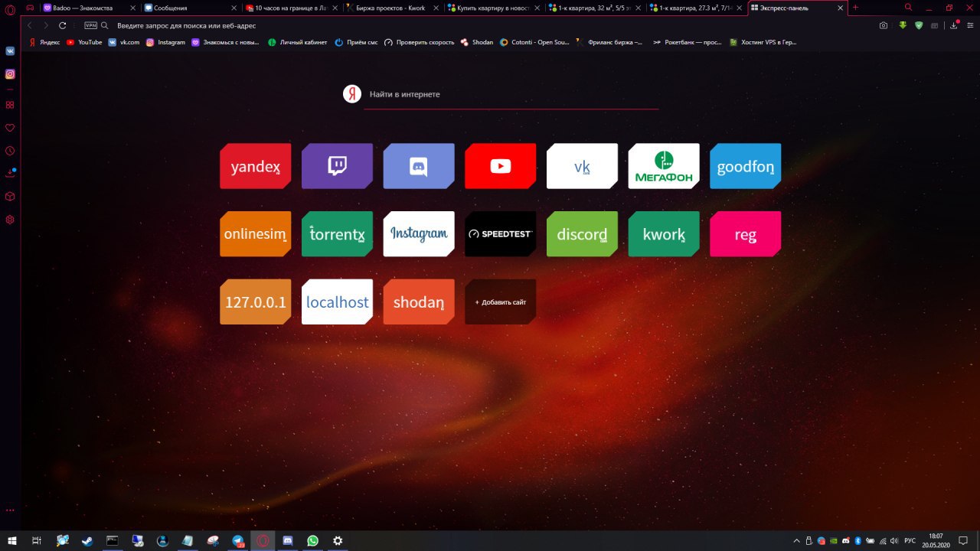The width and height of the screenshot is (980, 551).
Task: Open the МегаФон speed dial tile
Action: pyautogui.click(x=664, y=166)
